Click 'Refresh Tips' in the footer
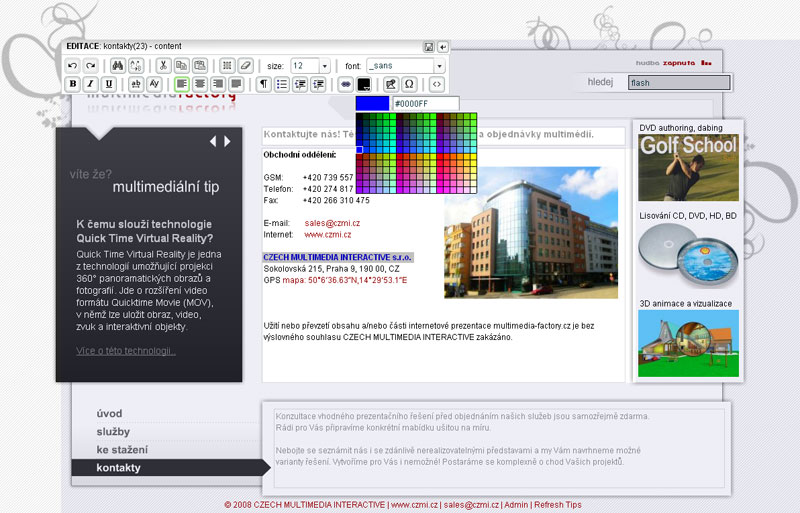This screenshot has height=513, width=800. pyautogui.click(x=558, y=505)
